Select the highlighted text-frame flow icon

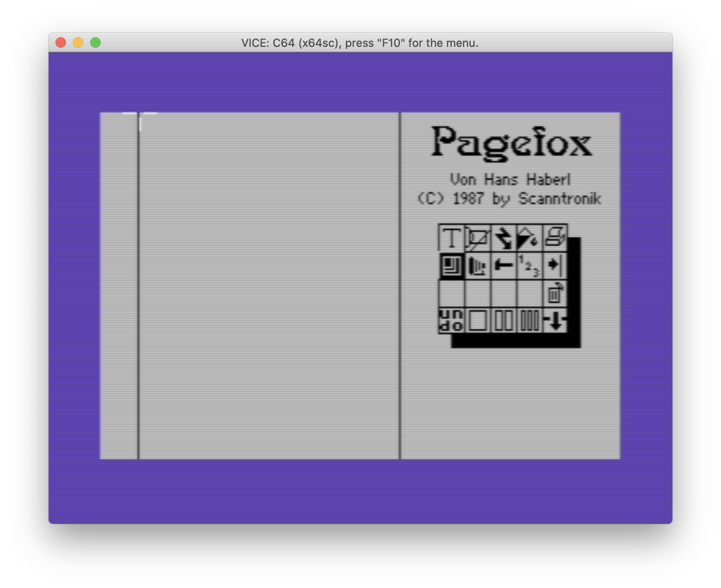[x=451, y=265]
